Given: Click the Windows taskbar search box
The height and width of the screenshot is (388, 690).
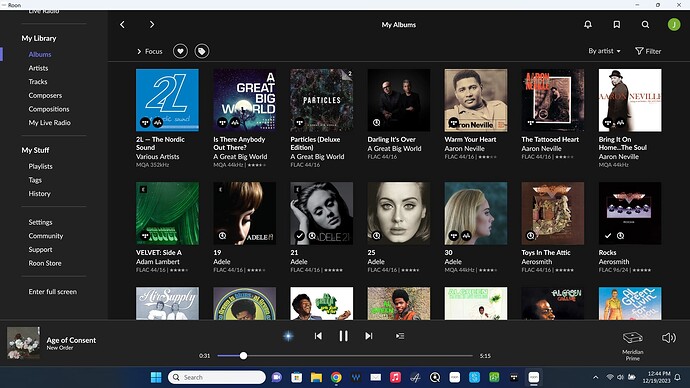Looking at the screenshot, I should (x=217, y=377).
